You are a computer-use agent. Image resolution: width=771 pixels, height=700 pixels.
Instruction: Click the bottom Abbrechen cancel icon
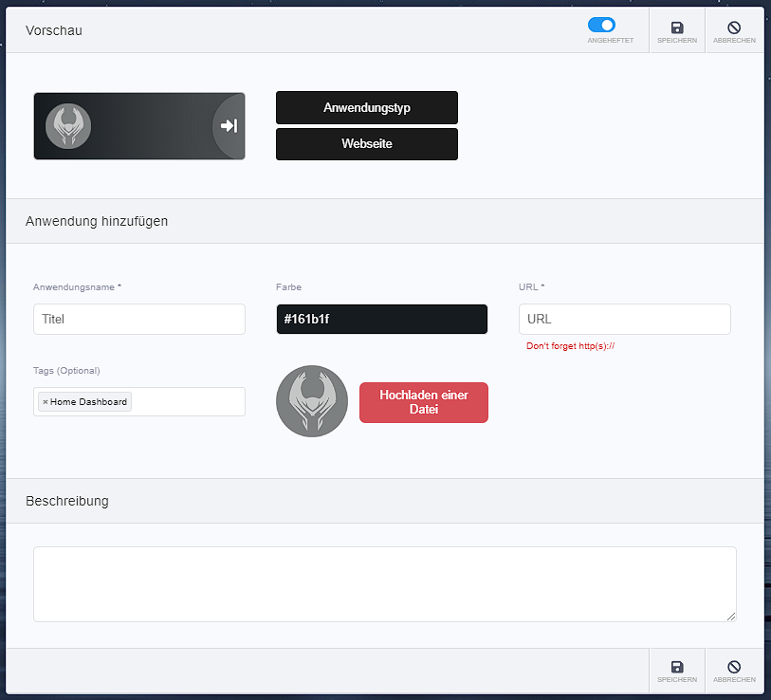tap(734, 667)
